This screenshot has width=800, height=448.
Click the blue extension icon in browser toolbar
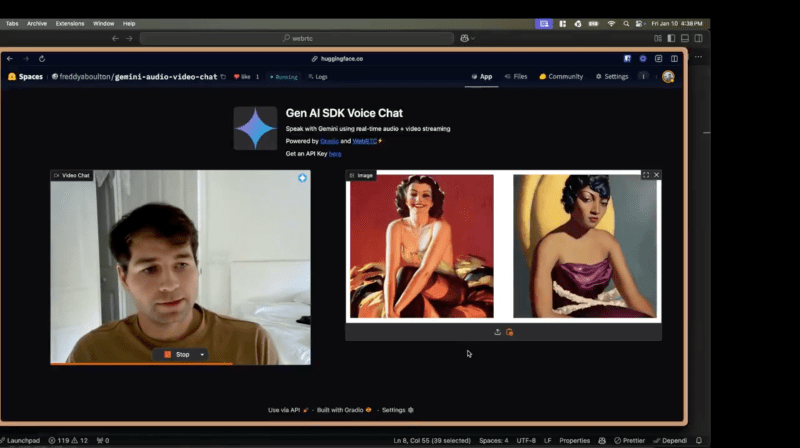[627, 59]
